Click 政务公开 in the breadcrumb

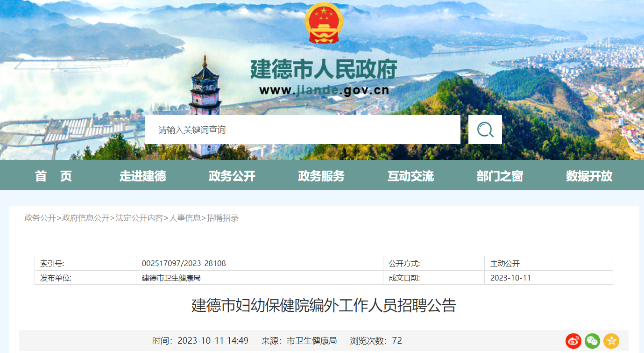pyautogui.click(x=40, y=218)
